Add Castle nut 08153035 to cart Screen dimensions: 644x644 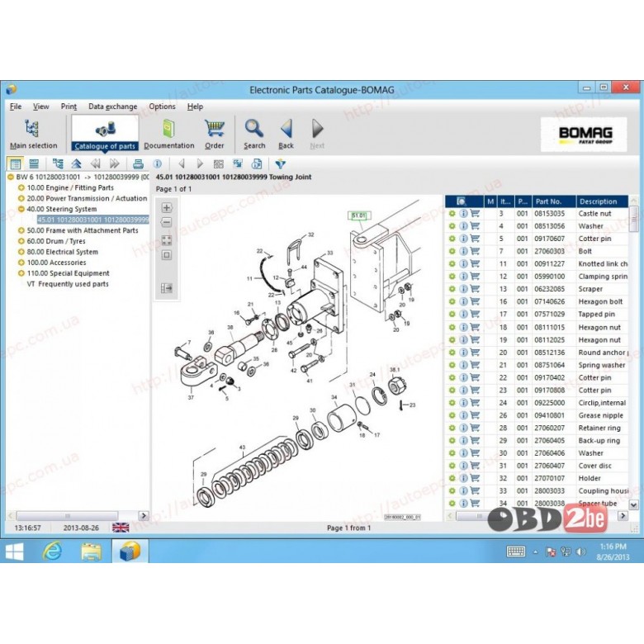coord(475,214)
